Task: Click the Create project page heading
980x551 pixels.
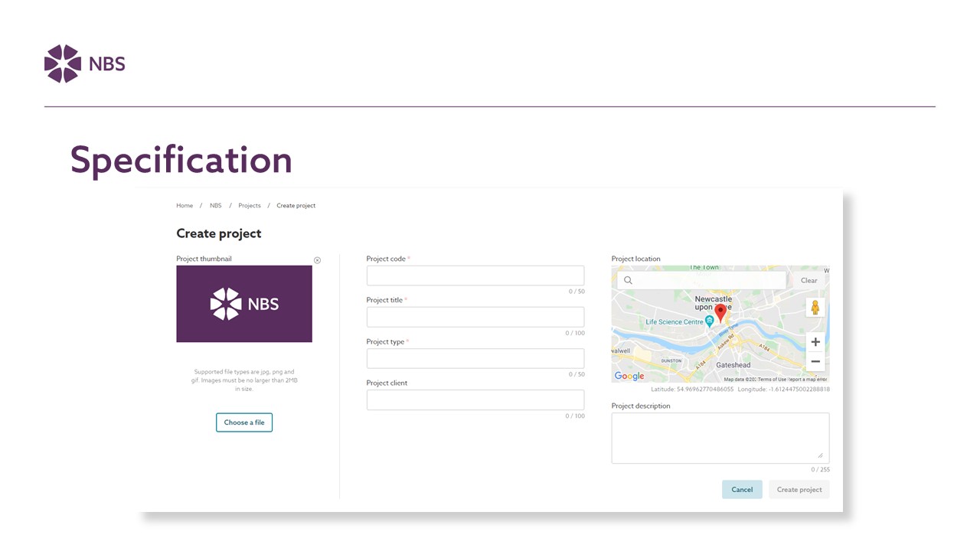Action: 219,233
